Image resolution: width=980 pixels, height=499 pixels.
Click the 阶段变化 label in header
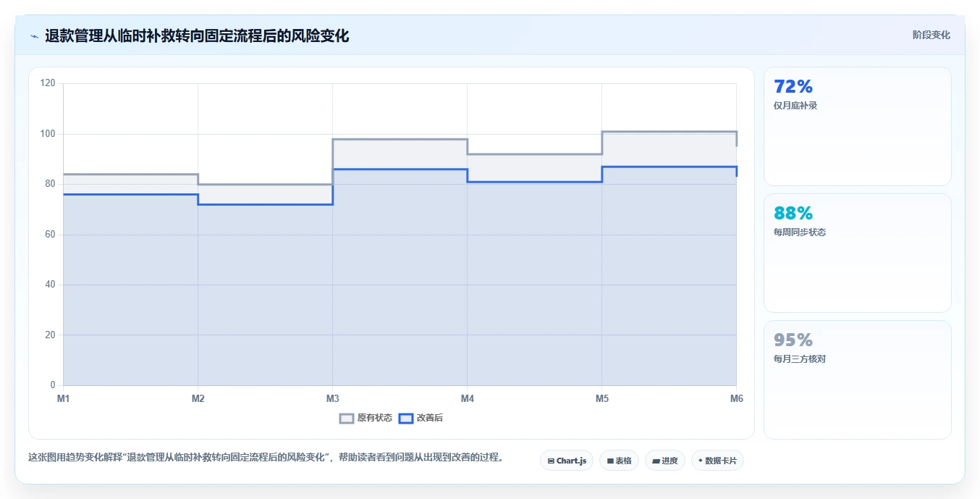pos(931,35)
